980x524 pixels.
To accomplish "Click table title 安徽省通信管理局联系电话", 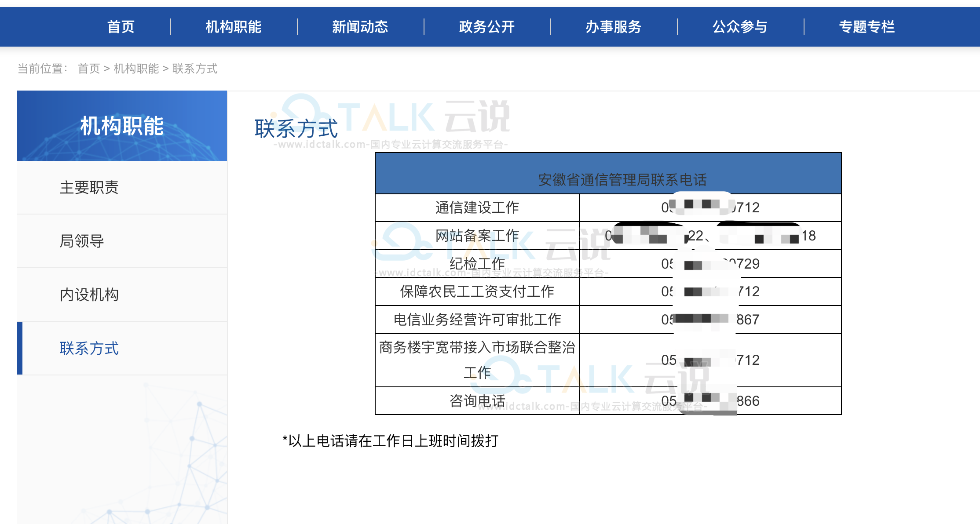I will [x=622, y=179].
